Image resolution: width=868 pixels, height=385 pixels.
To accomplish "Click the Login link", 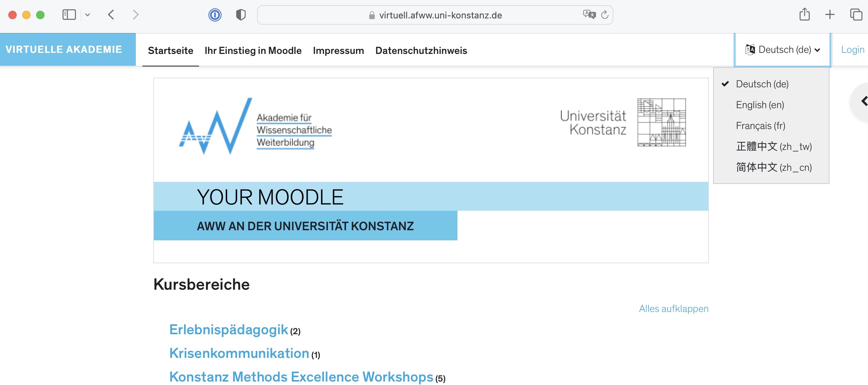I will (852, 50).
